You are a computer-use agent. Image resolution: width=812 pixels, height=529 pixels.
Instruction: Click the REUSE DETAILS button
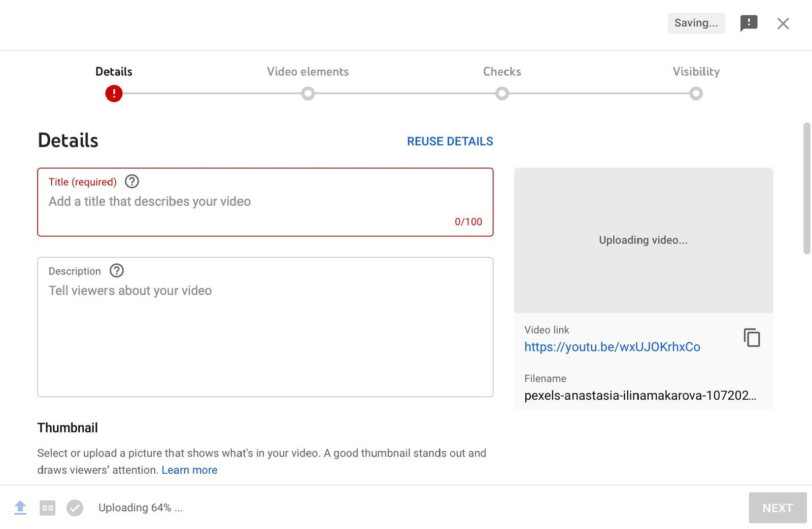click(450, 142)
